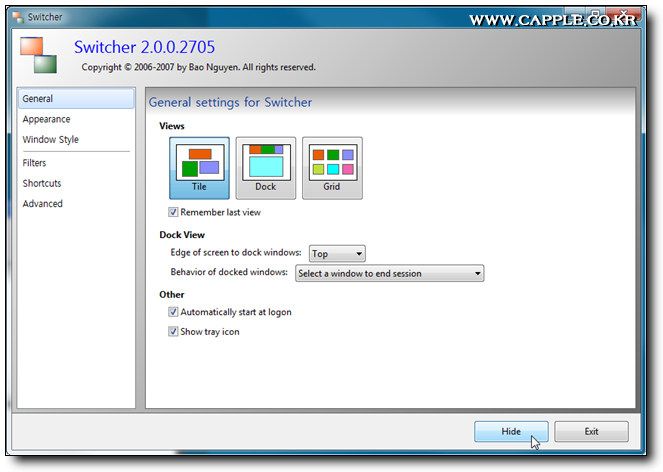Image resolution: width=663 pixels, height=472 pixels.
Task: Click the copyright Bao Nguyen text
Action: point(198,67)
